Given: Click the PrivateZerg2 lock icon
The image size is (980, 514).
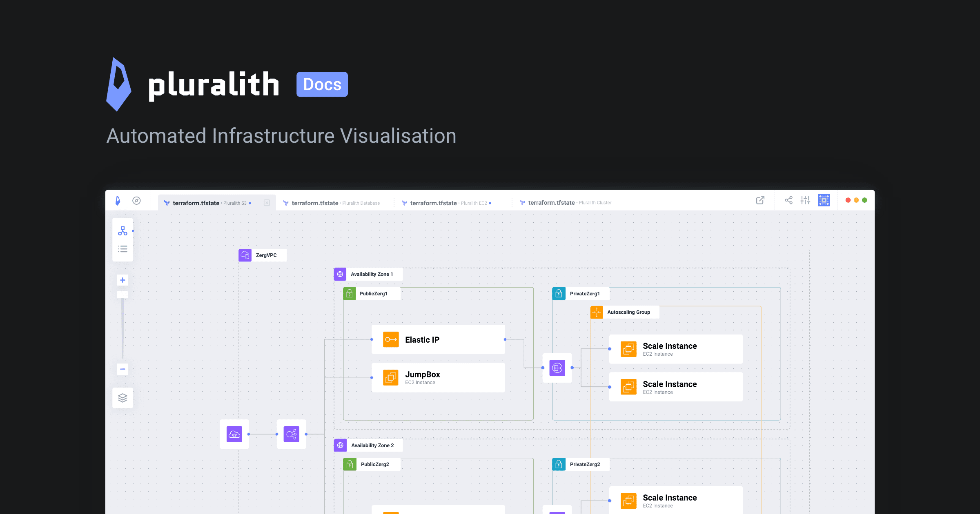Looking at the screenshot, I should pyautogui.click(x=559, y=464).
